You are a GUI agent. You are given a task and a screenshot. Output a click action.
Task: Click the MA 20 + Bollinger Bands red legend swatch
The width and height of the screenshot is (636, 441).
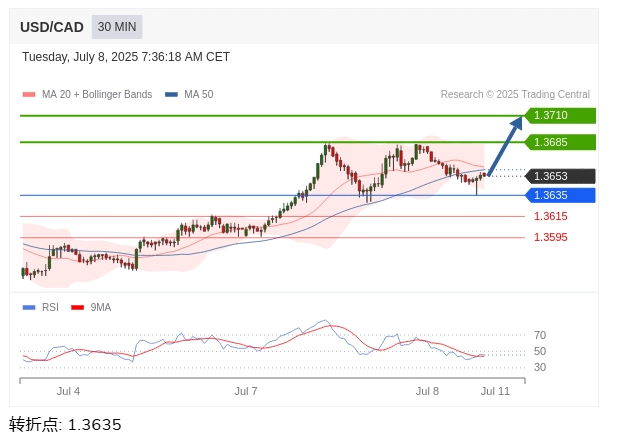point(29,95)
